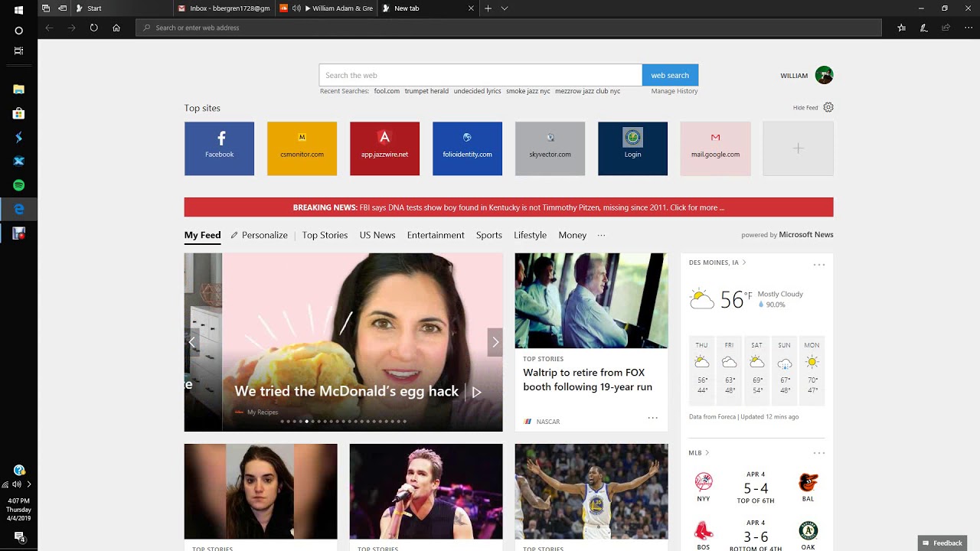Open the Get Help tray icon
980x551 pixels.
(x=18, y=470)
